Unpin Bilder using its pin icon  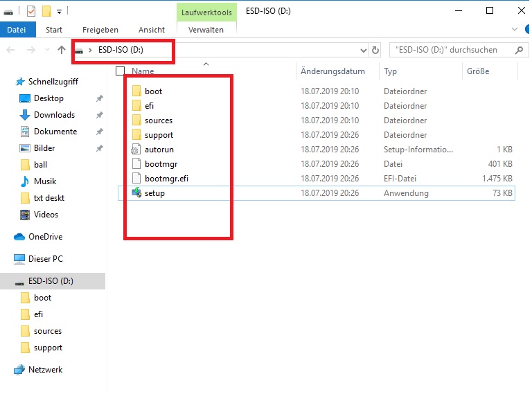[100, 148]
